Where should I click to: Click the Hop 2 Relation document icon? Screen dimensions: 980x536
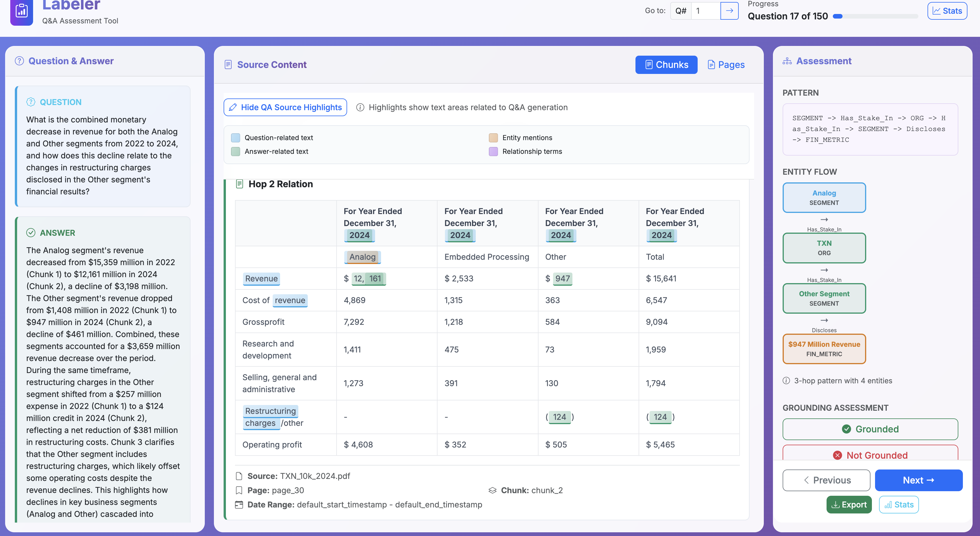pyautogui.click(x=239, y=184)
